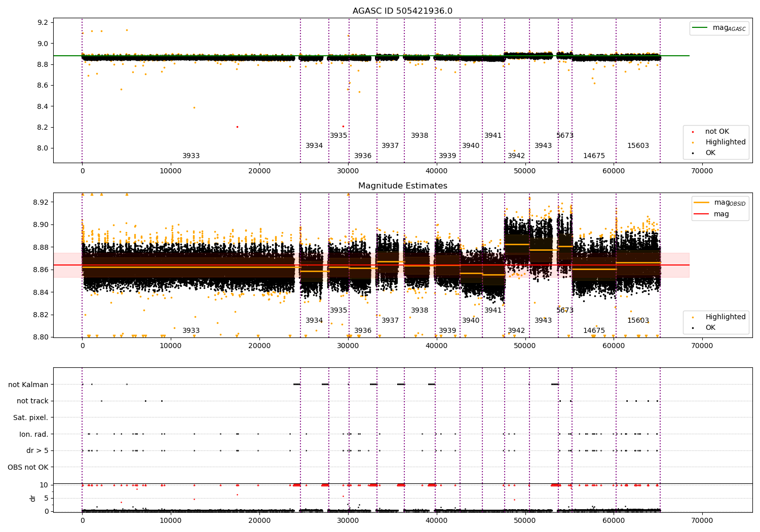Click the 'dr > 5' axis label
Viewport: 760px width, 532px height.
tap(37, 450)
